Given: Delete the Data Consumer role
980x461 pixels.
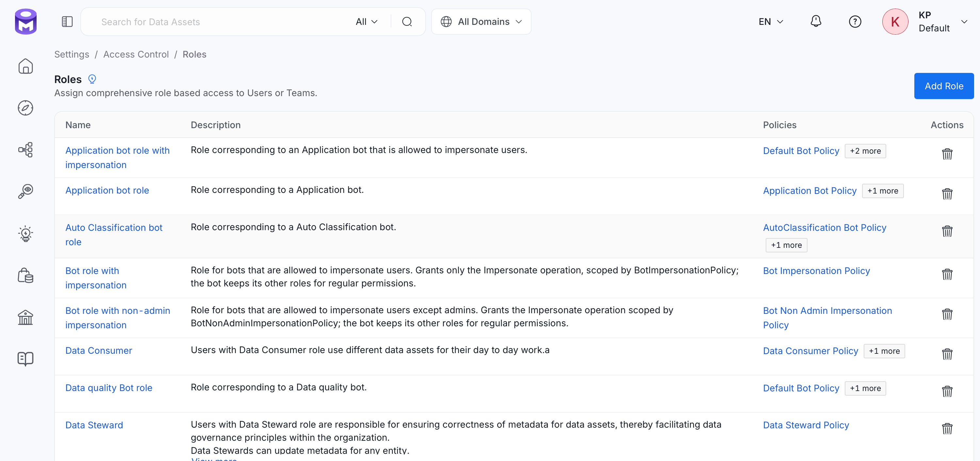Looking at the screenshot, I should point(947,354).
